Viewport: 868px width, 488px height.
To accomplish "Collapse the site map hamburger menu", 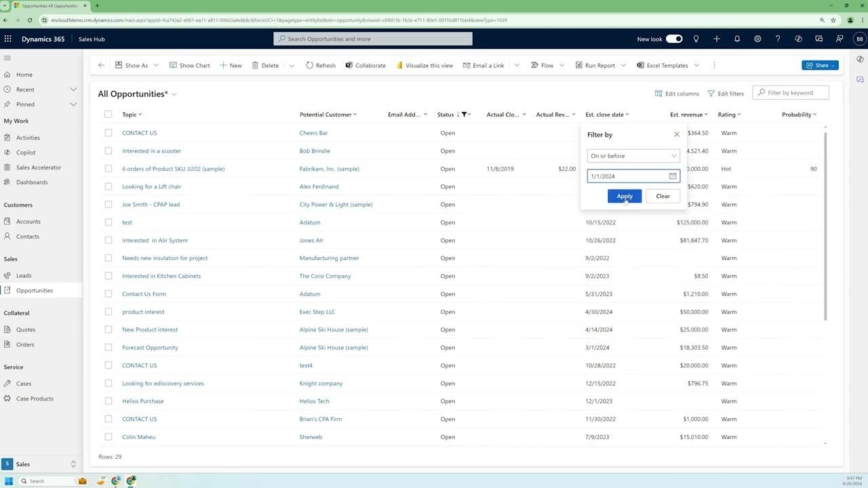I will click(7, 58).
